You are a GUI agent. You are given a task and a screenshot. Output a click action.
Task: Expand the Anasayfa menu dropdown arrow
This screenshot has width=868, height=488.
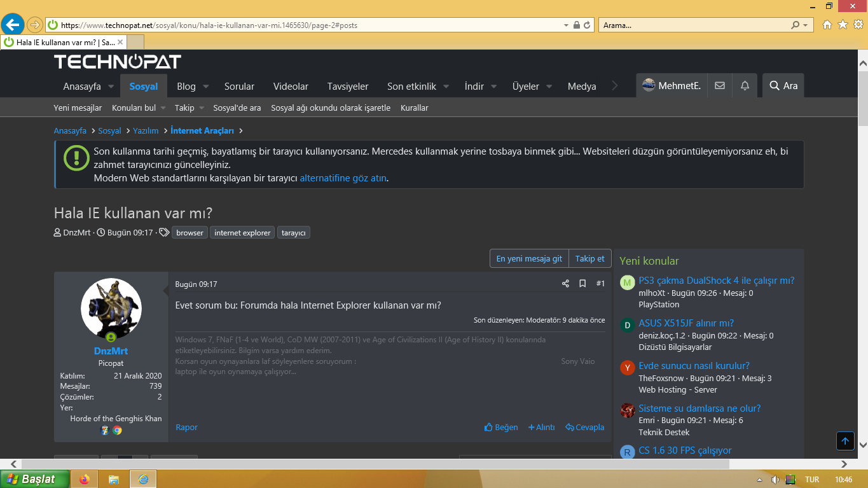pyautogui.click(x=111, y=87)
